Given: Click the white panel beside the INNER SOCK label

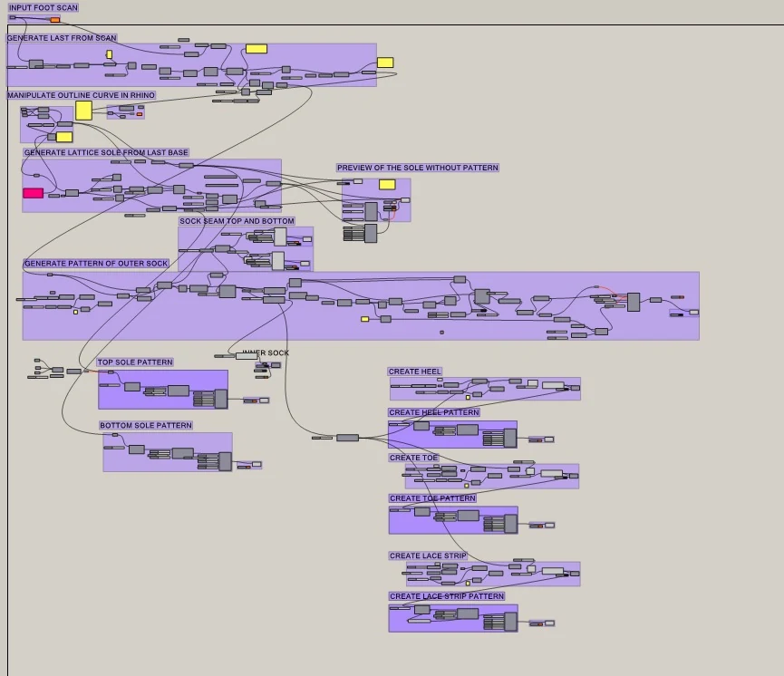Looking at the screenshot, I should (x=246, y=356).
